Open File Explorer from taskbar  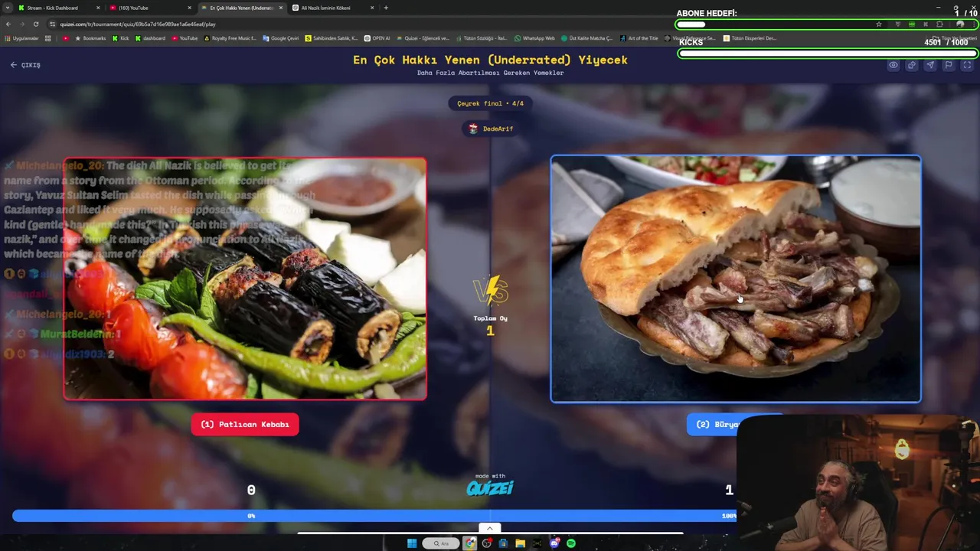click(x=520, y=543)
